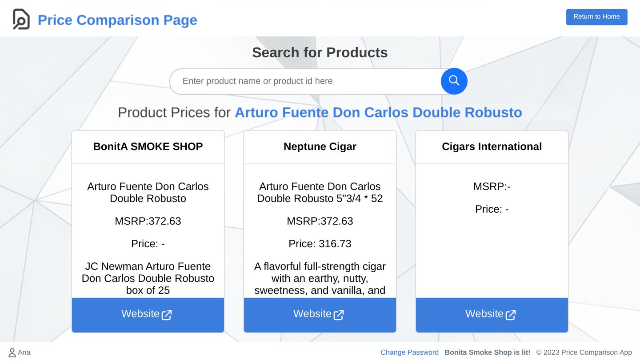Click the Search for Products heading
640x364 pixels.
tap(320, 52)
